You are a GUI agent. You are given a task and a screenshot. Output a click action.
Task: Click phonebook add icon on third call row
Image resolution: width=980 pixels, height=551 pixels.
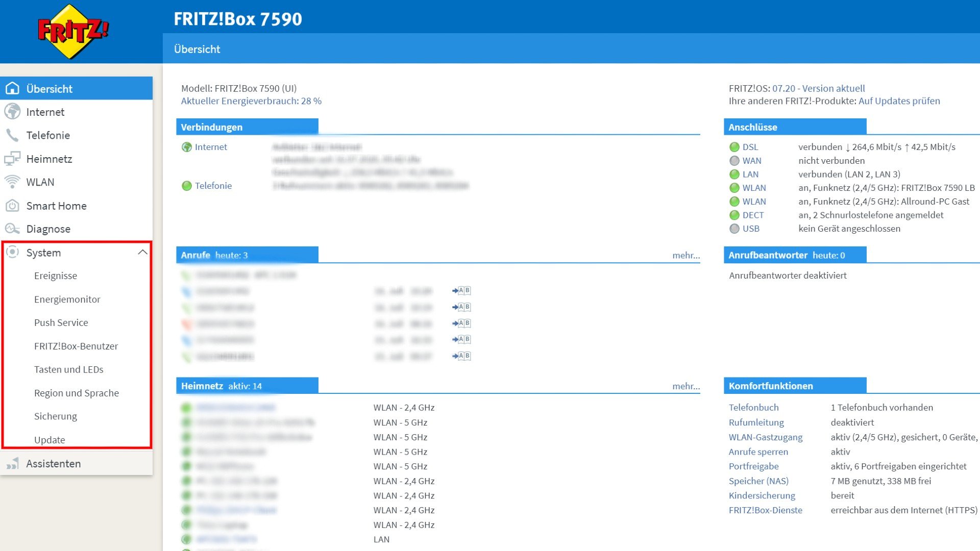(461, 307)
